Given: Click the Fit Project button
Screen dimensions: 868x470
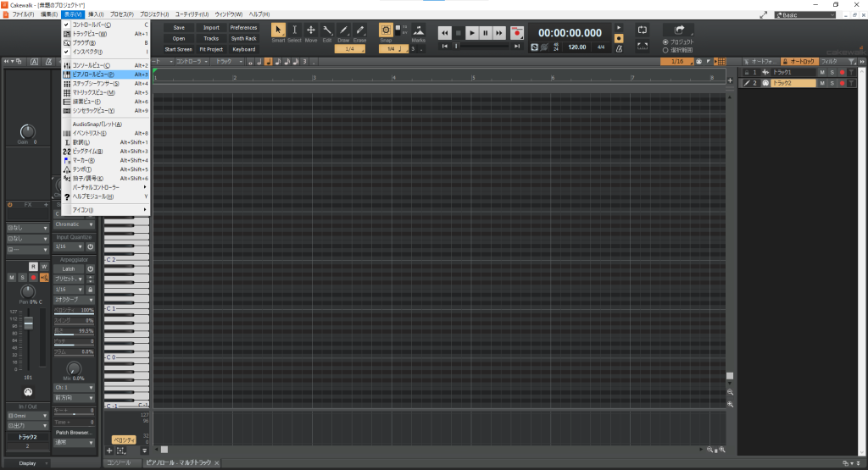Looking at the screenshot, I should coord(211,49).
